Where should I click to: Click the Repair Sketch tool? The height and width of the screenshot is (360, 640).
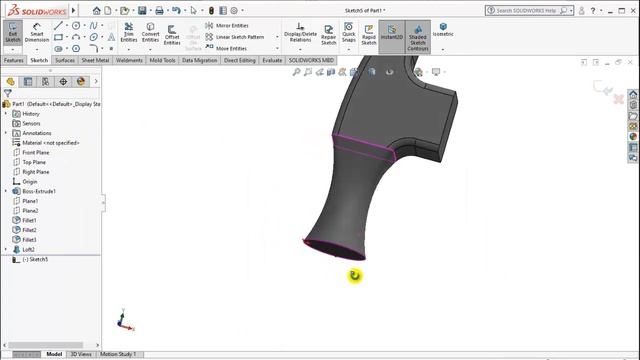point(329,35)
